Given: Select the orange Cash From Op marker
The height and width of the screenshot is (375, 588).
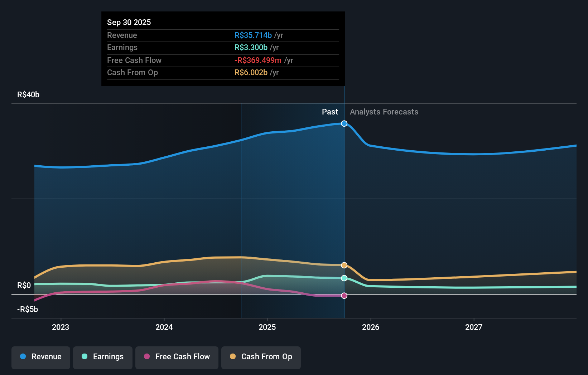Looking at the screenshot, I should [344, 265].
